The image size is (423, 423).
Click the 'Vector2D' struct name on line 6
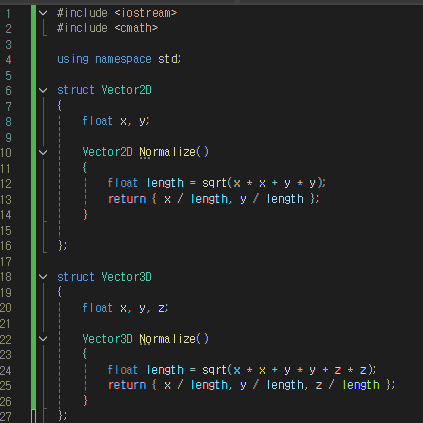click(x=126, y=90)
